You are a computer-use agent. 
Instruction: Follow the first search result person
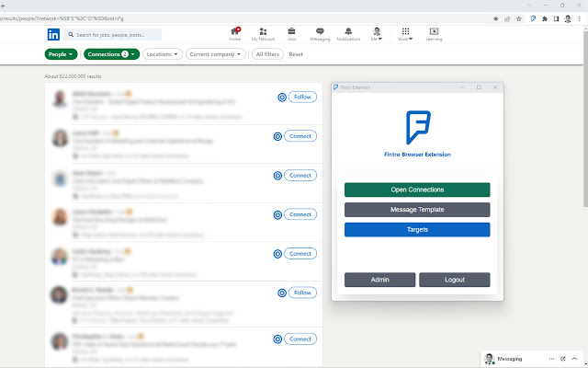[x=302, y=97]
